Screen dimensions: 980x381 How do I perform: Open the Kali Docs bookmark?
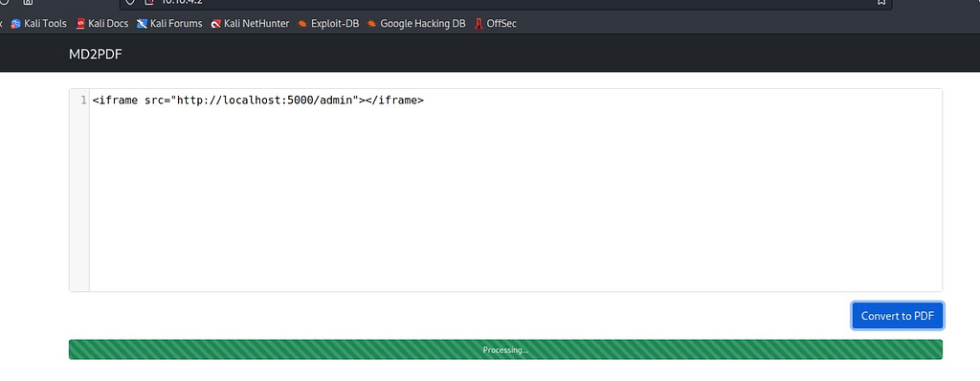pos(101,24)
